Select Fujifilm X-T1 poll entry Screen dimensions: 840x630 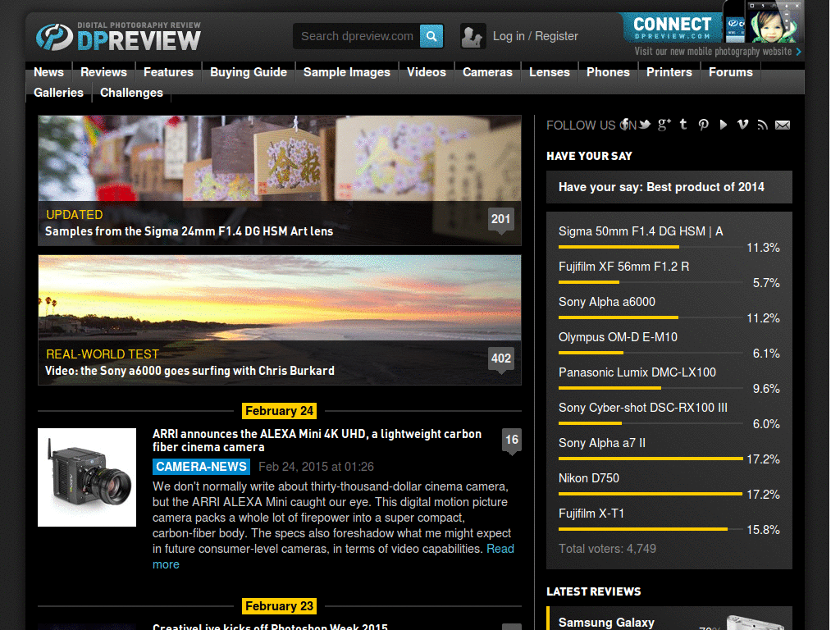pos(591,514)
